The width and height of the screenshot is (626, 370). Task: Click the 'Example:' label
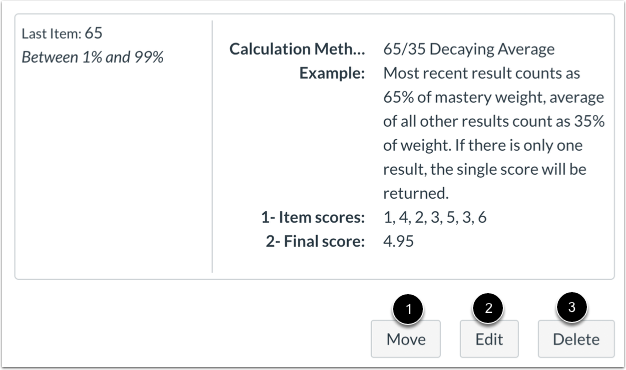332,73
